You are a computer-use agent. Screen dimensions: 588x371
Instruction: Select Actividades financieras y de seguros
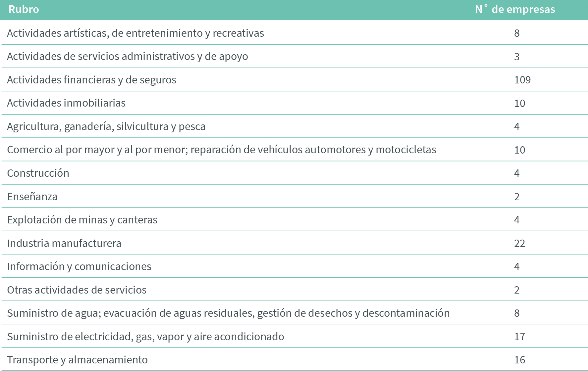(x=91, y=80)
